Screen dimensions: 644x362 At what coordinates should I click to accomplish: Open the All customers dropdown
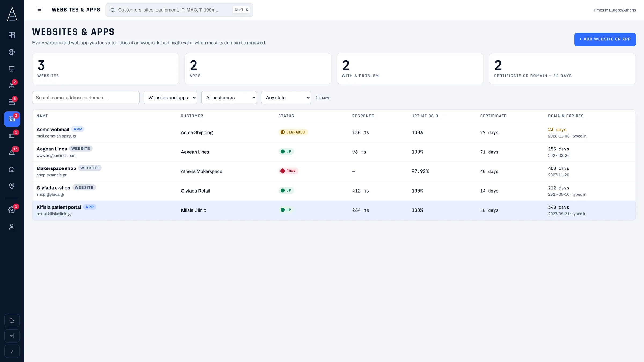pyautogui.click(x=229, y=98)
